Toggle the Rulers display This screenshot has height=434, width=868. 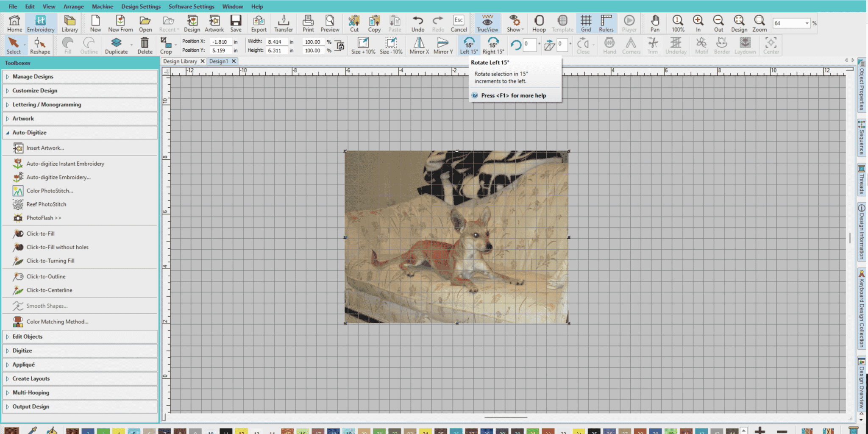(606, 23)
